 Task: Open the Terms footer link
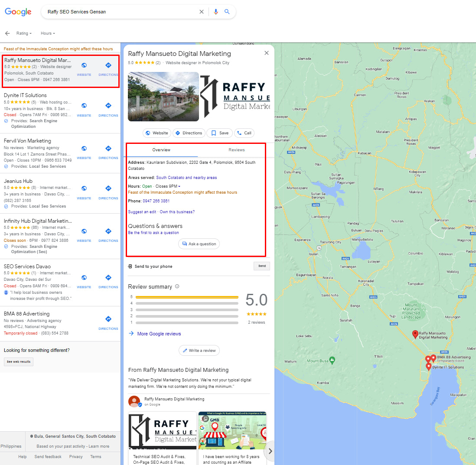coord(96,456)
